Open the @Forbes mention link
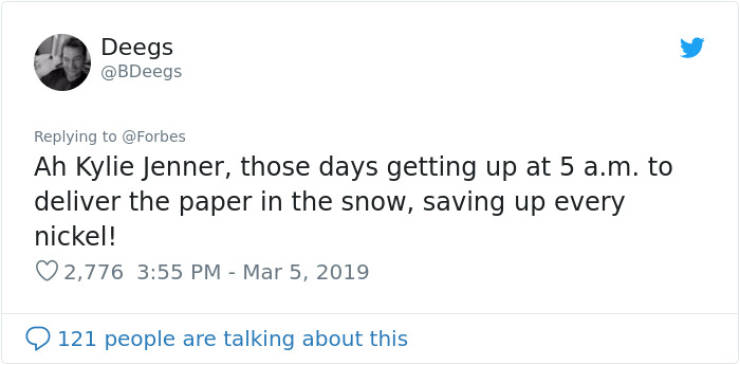This screenshot has height=365, width=740. coord(153,137)
